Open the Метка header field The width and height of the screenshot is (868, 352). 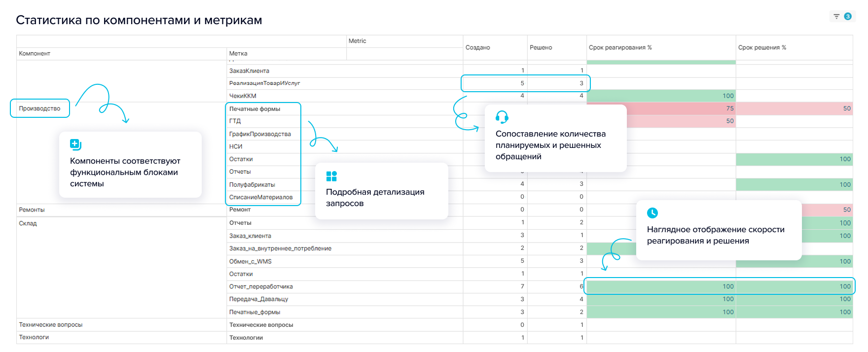click(x=238, y=53)
